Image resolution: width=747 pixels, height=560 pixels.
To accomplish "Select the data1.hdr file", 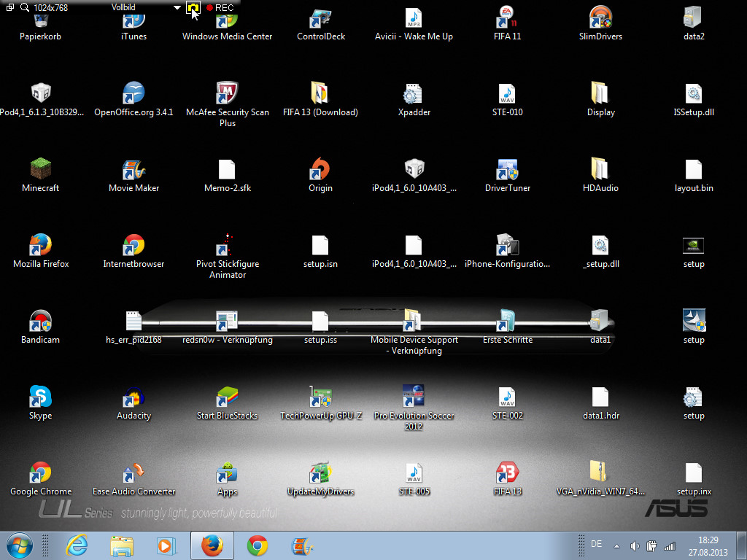I will pyautogui.click(x=601, y=402).
